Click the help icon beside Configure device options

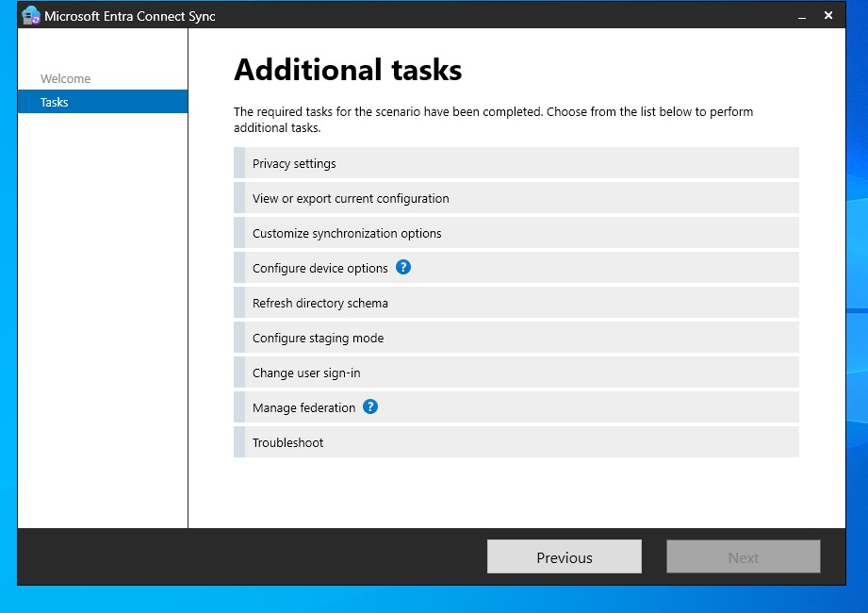tap(403, 268)
